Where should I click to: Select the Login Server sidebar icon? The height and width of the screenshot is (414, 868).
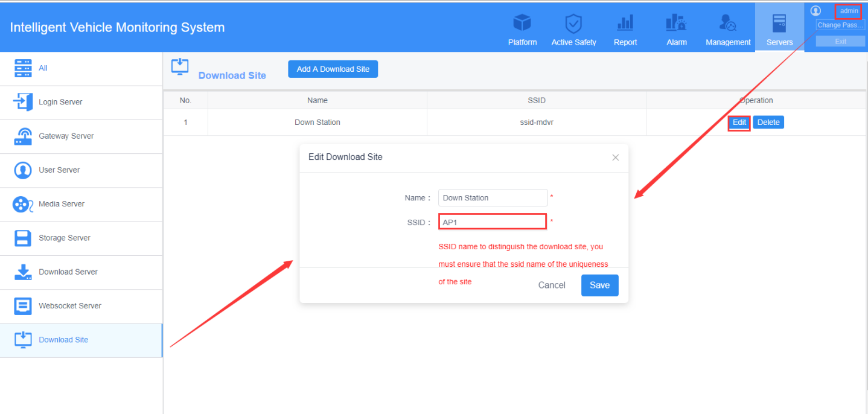tap(23, 102)
